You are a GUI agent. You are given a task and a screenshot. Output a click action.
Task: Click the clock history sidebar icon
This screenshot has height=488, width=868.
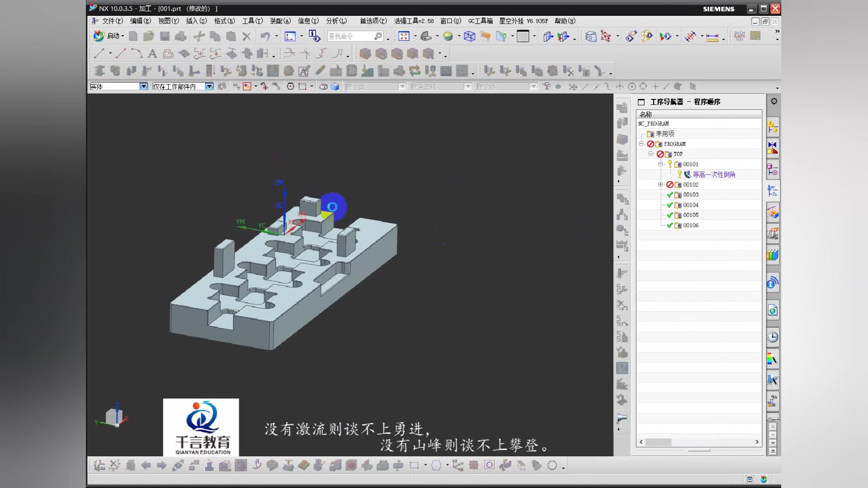773,337
